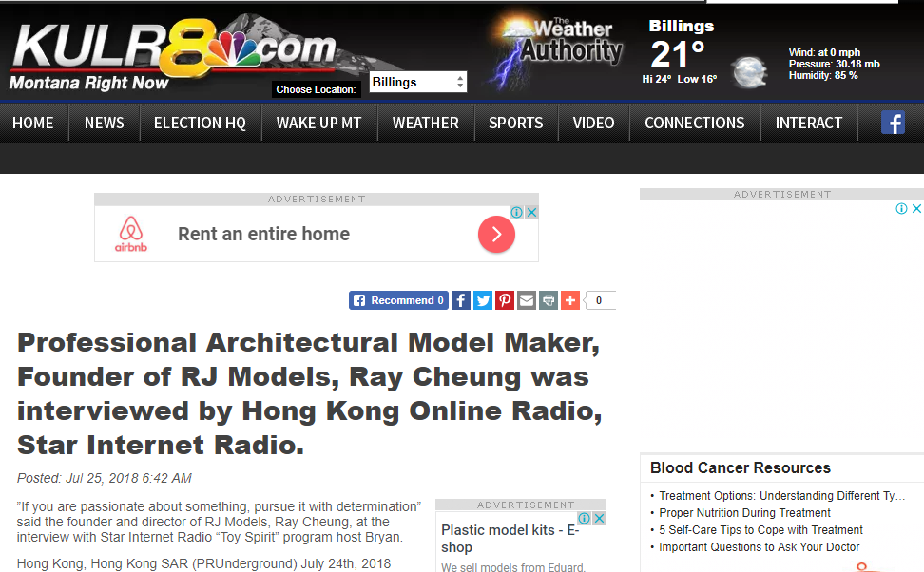The width and height of the screenshot is (924, 572).
Task: Close the right sidebar advertisement
Action: [917, 208]
